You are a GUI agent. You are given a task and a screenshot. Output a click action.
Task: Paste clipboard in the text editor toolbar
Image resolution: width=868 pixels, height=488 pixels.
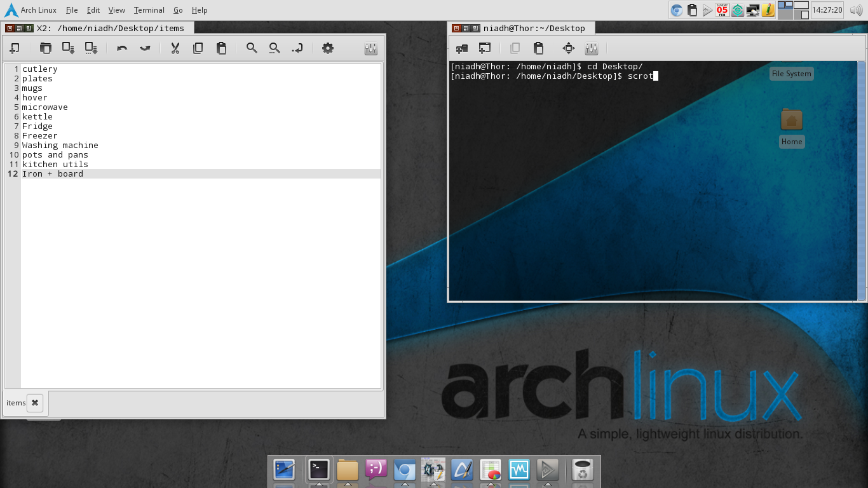click(x=221, y=48)
